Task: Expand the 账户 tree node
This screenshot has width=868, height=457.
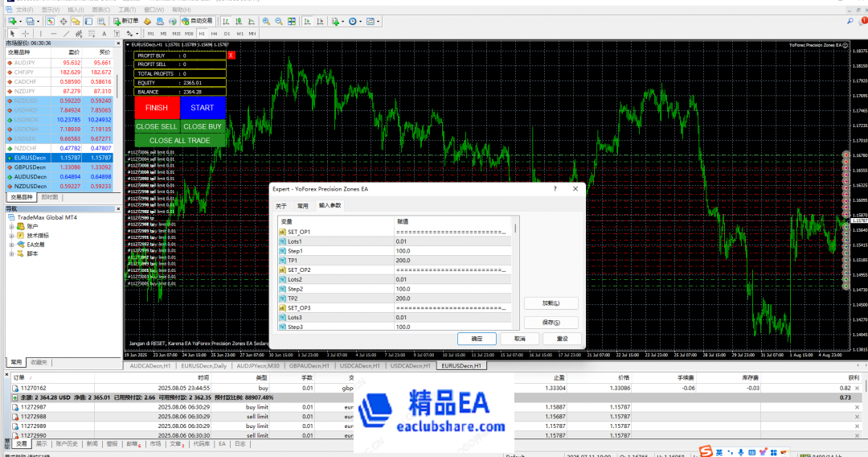Action: pyautogui.click(x=11, y=226)
